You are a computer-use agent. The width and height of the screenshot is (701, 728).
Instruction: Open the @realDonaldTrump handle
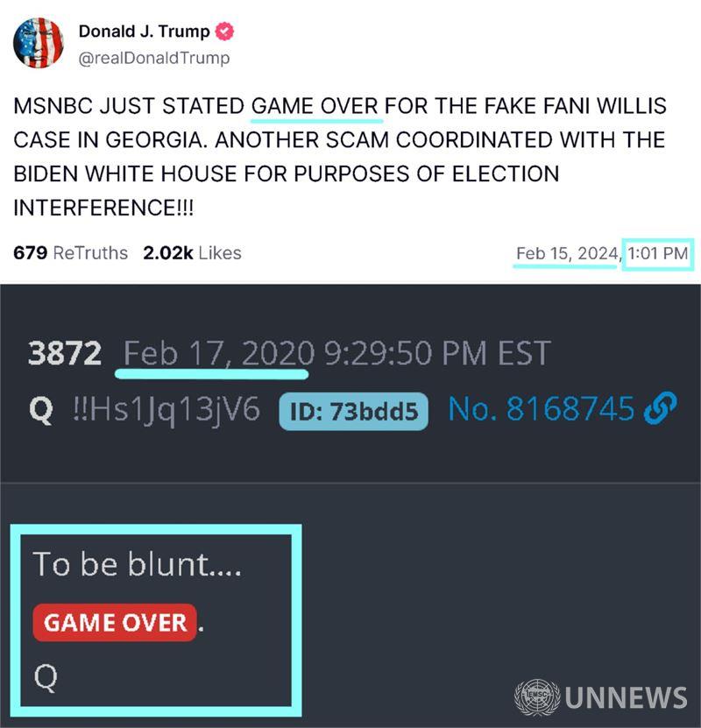pyautogui.click(x=154, y=58)
